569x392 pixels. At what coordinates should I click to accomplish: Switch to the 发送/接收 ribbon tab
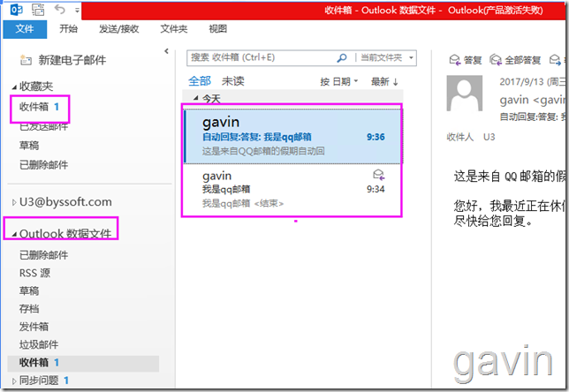[119, 29]
